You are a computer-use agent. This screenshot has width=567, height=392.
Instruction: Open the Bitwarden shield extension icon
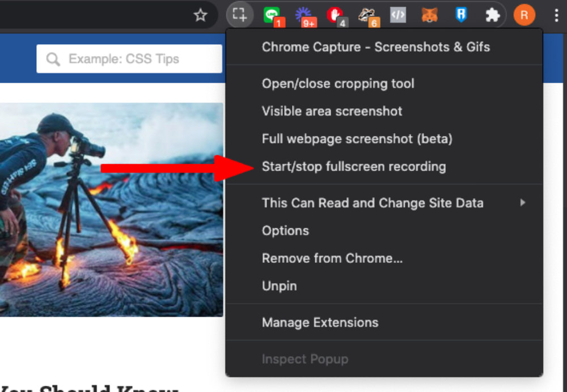click(x=461, y=15)
